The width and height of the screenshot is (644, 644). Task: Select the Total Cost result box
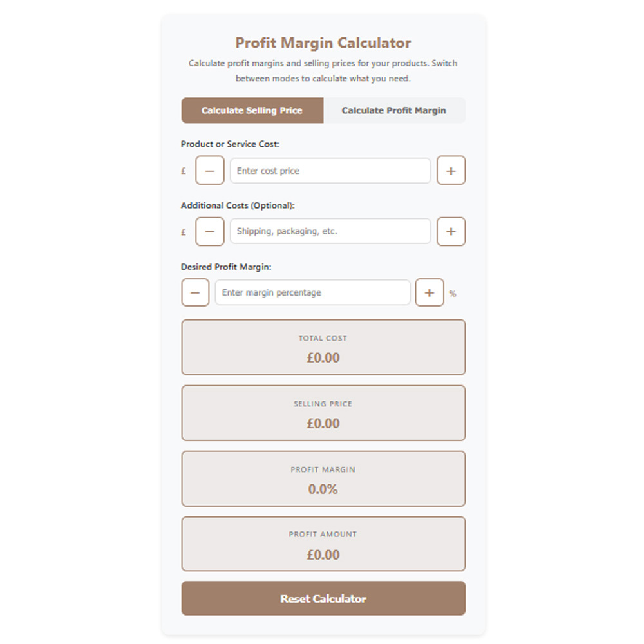tap(323, 347)
